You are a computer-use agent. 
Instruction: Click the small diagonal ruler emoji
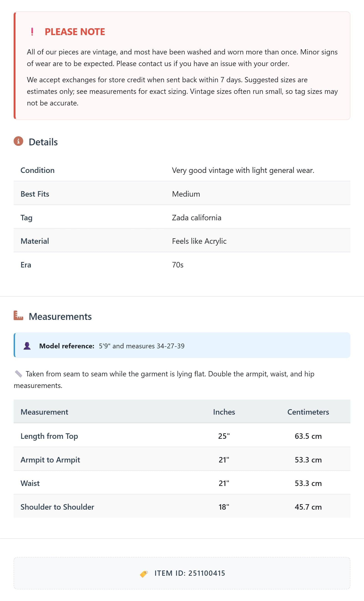(x=18, y=374)
